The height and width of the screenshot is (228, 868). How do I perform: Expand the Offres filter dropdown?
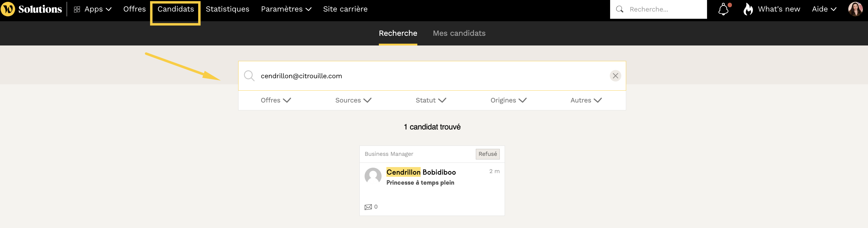(275, 100)
